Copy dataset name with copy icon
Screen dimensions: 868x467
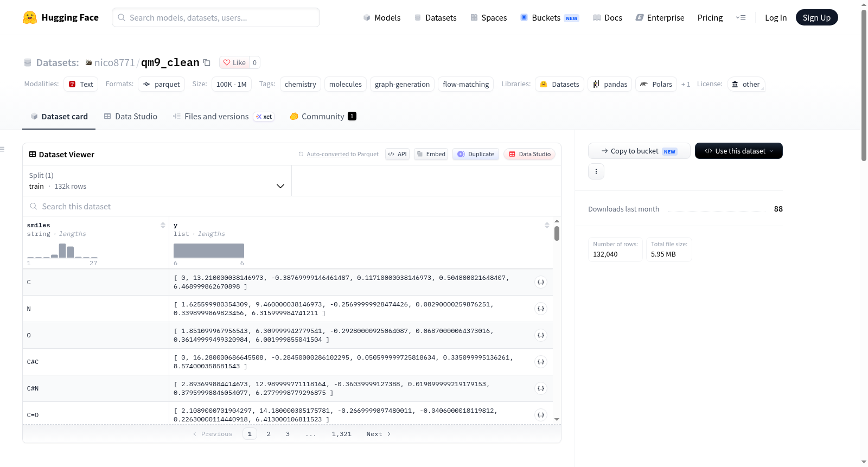click(207, 62)
